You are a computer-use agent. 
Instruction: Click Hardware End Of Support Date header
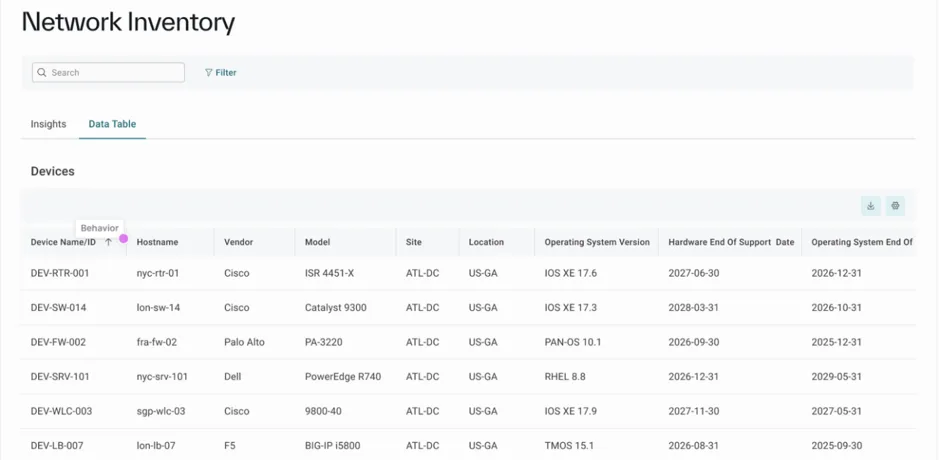tap(731, 242)
